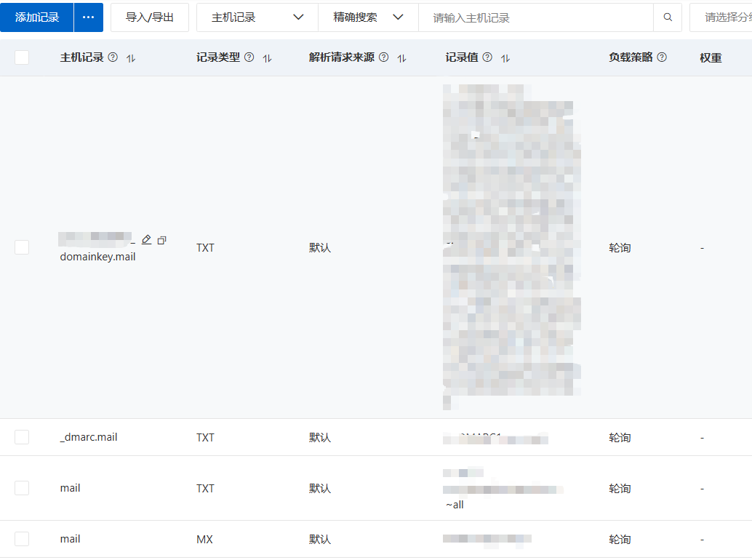Open help for 解析请求来源 column

click(384, 57)
